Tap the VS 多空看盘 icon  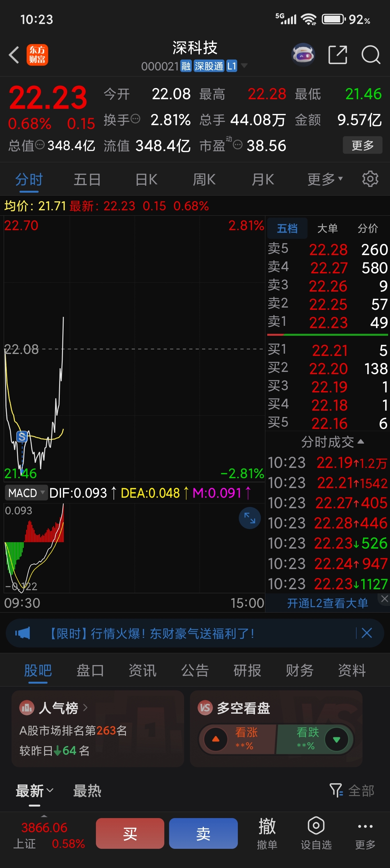tap(205, 708)
